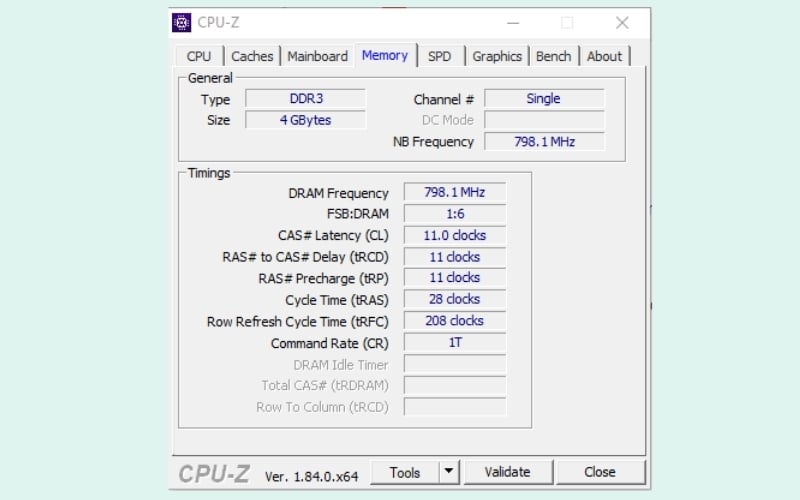Click the FSB:DRAM label
Image resolution: width=800 pixels, height=500 pixels.
(358, 214)
